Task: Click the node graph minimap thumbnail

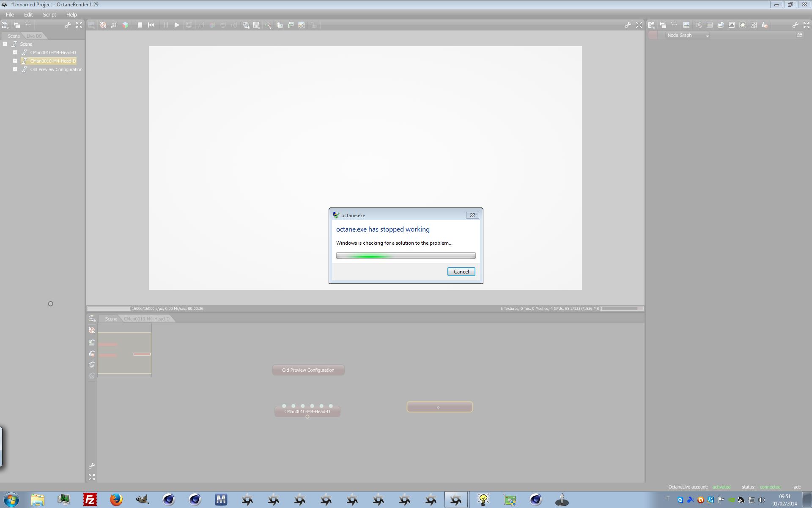Action: click(124, 353)
